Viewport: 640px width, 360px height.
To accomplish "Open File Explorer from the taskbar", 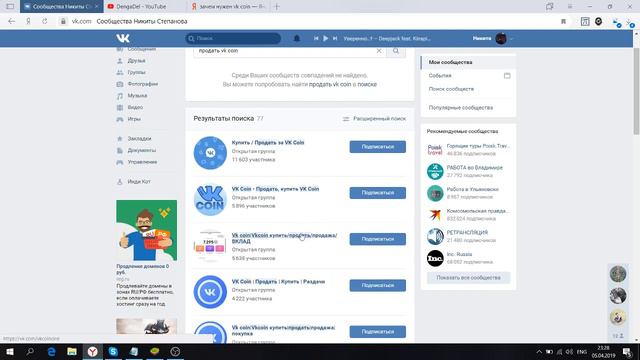I will point(72,351).
